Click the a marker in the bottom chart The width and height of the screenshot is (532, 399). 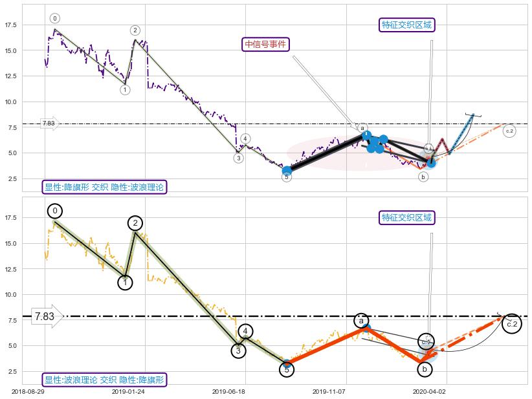[x=361, y=321]
